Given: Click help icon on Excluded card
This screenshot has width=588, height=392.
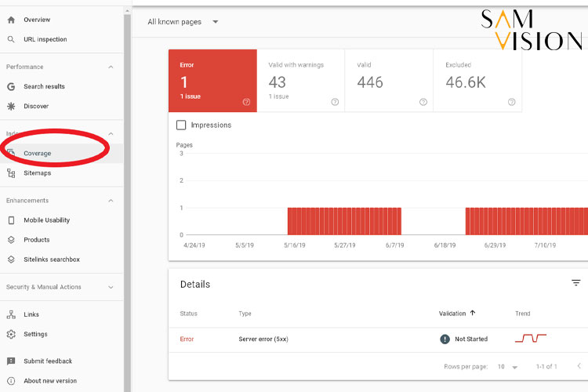Looking at the screenshot, I should 512,102.
